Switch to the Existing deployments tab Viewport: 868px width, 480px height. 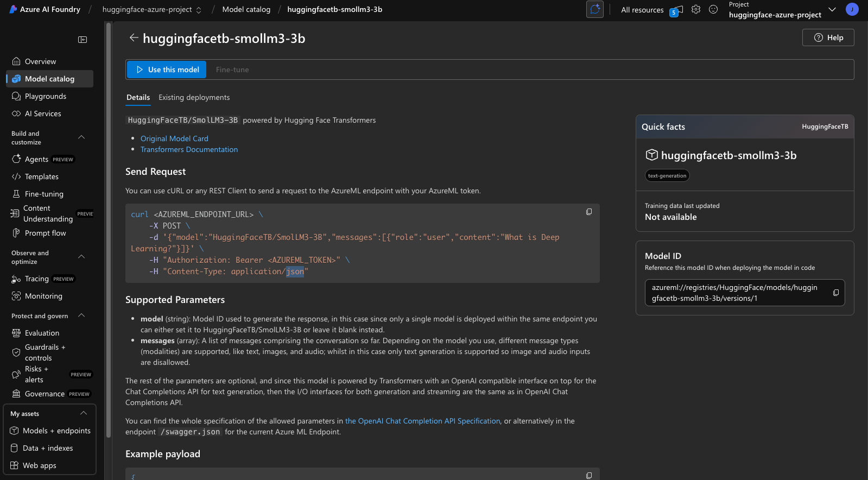point(194,98)
